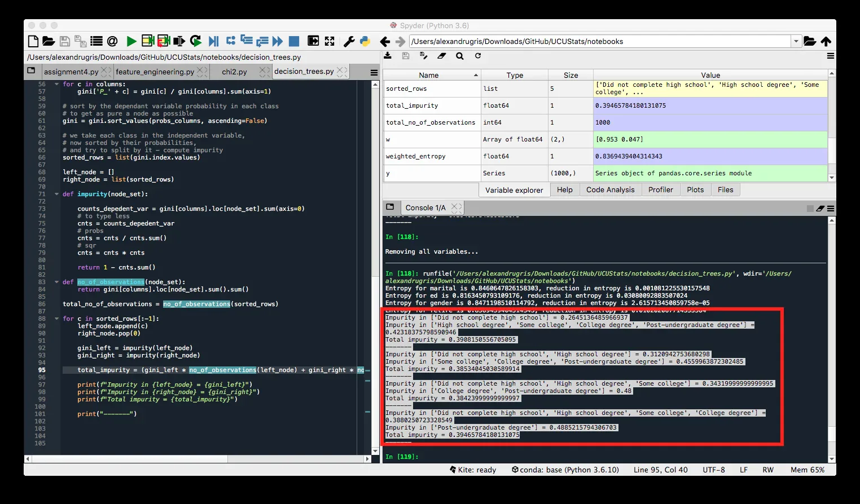Open the Code Analysis tab
860x504 pixels.
click(x=610, y=190)
